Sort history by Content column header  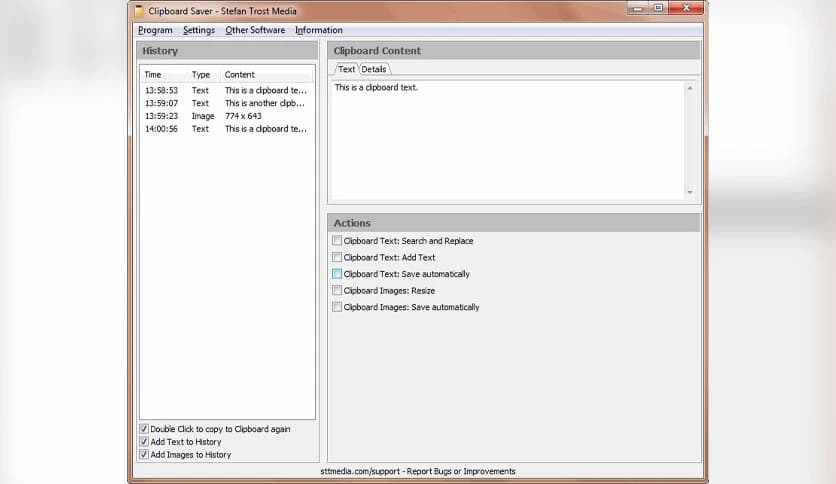(267, 75)
